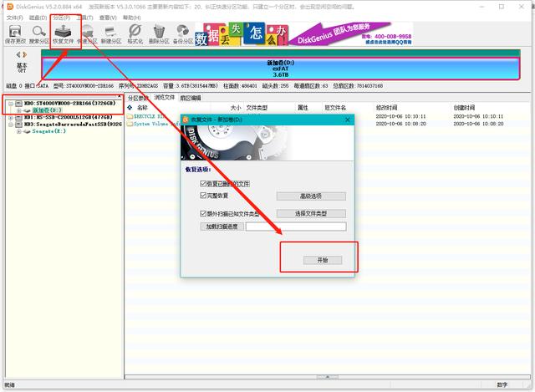Click the 保存更改 save changes toolbar icon

[15, 32]
